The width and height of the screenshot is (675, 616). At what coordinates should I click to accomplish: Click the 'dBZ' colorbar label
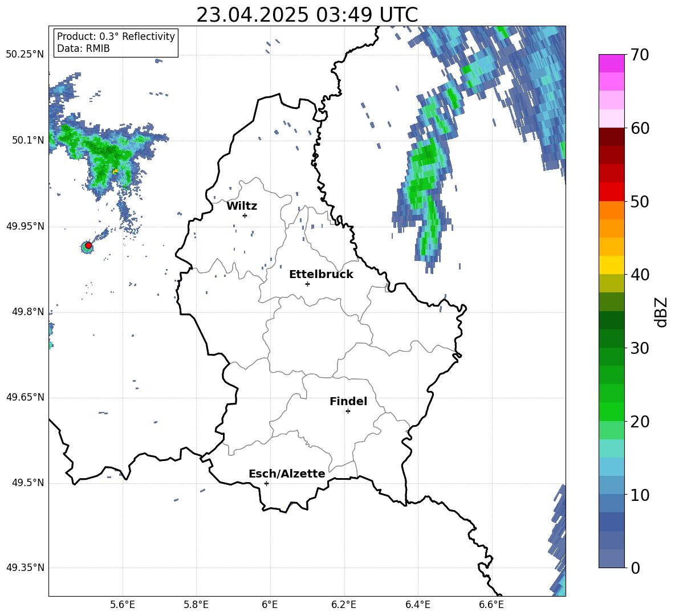[x=660, y=312]
